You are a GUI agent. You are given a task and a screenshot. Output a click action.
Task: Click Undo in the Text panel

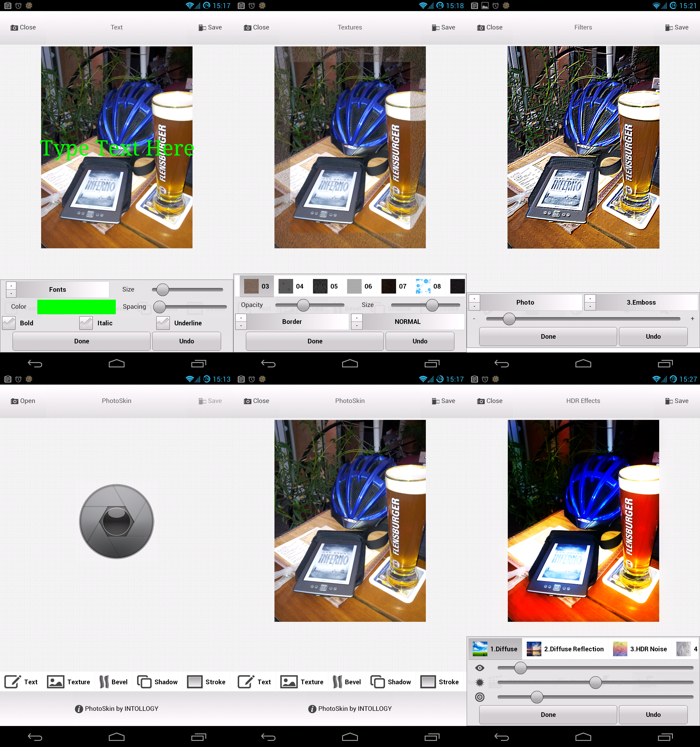[187, 341]
